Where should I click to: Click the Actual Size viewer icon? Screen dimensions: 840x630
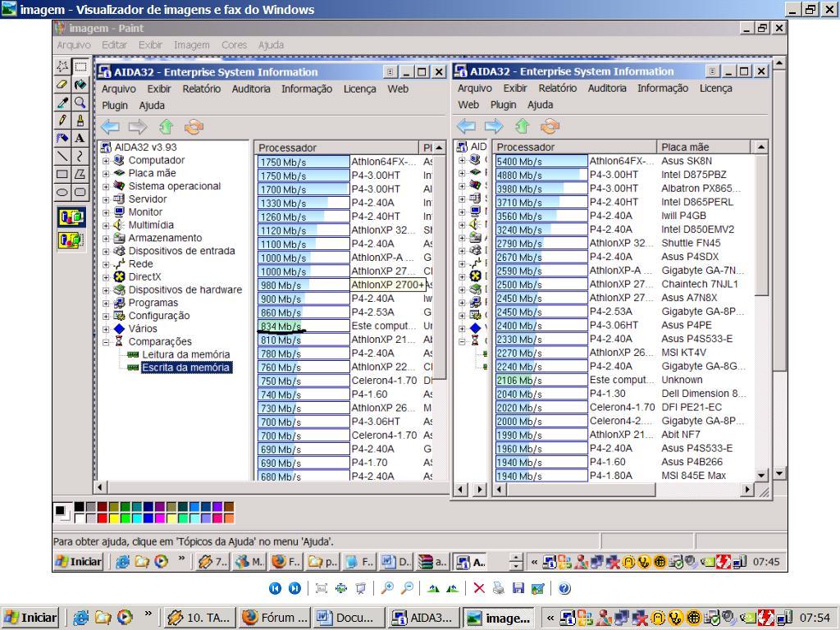click(341, 588)
